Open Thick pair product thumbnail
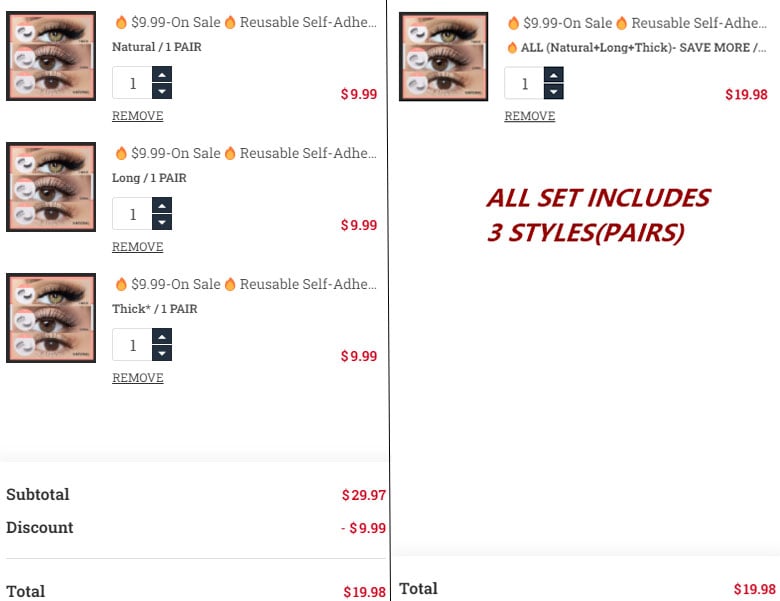Viewport: 780px width, 601px height. tap(51, 318)
